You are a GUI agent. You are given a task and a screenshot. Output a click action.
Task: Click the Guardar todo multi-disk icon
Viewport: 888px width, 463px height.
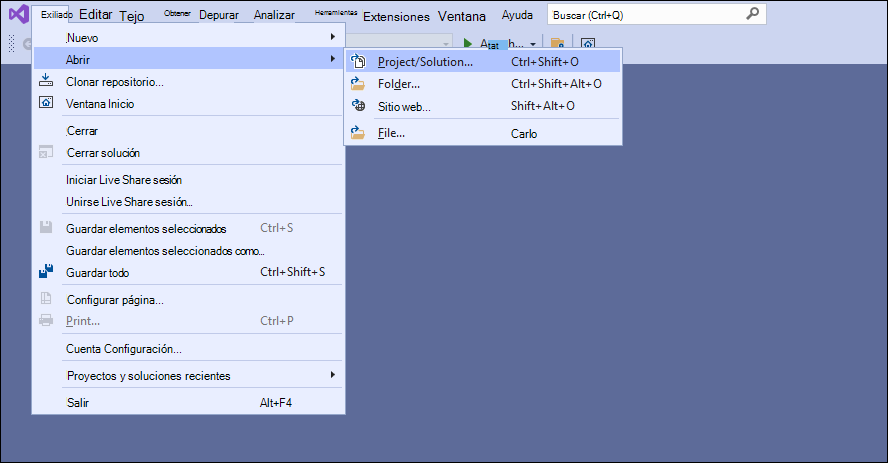(46, 271)
